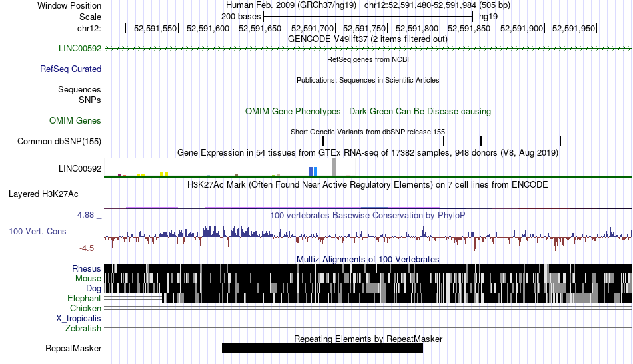Open the Rhesus alignment label
This screenshot has width=633, height=364.
click(x=87, y=268)
